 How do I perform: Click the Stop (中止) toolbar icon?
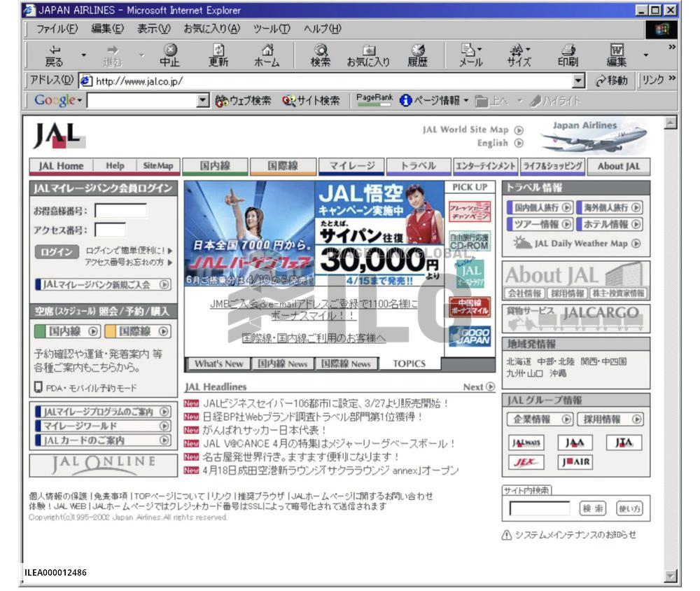(x=169, y=56)
